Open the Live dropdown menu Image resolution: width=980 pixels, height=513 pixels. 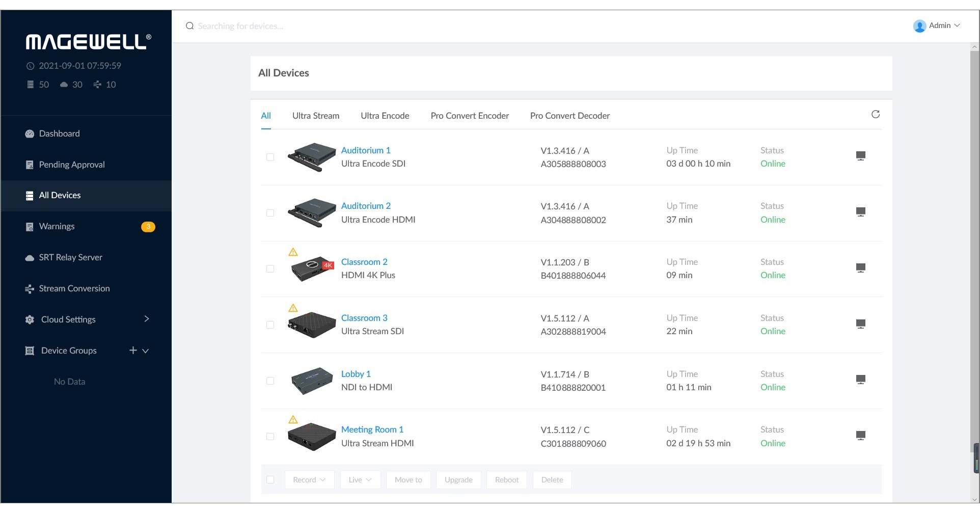coord(360,479)
